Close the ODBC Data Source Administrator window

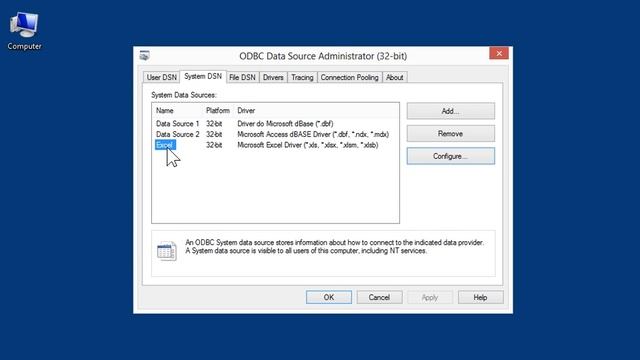click(499, 53)
